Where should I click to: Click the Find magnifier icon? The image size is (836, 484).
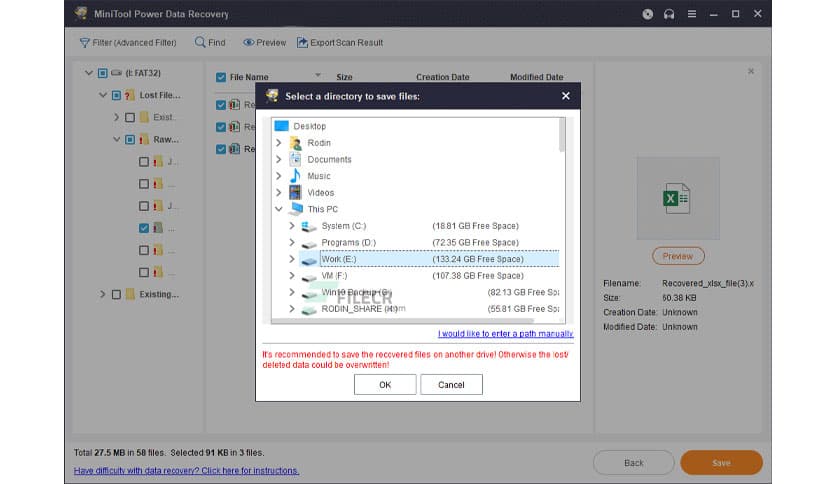[x=200, y=42]
